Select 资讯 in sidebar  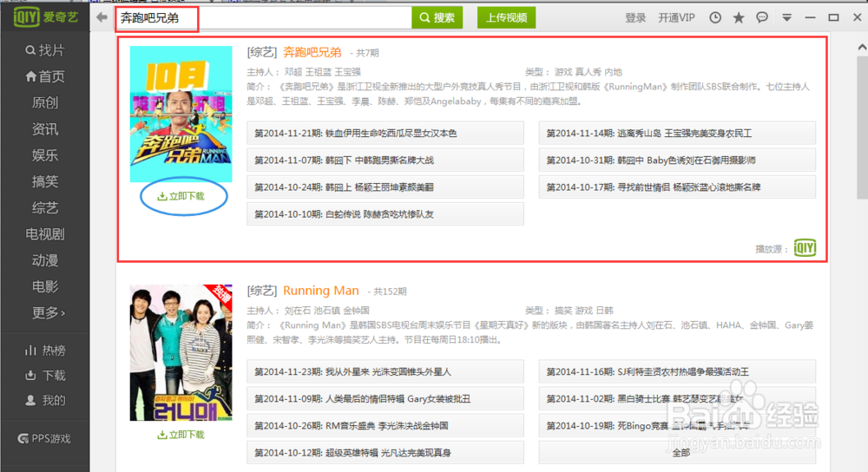45,129
